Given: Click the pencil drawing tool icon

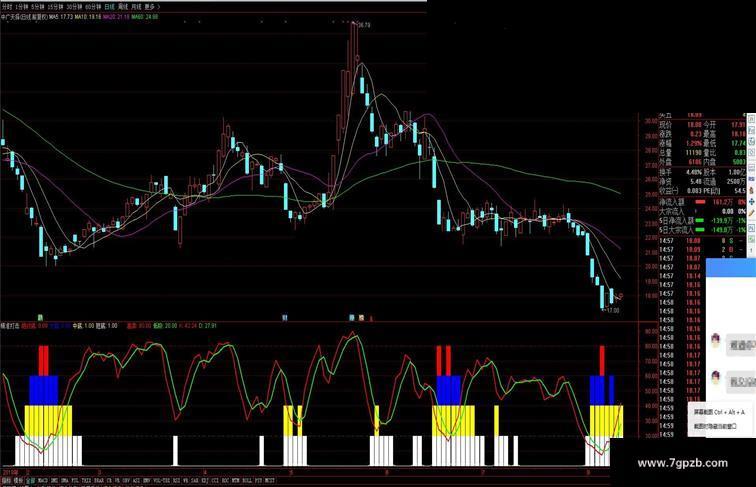Looking at the screenshot, I should coord(752,213).
